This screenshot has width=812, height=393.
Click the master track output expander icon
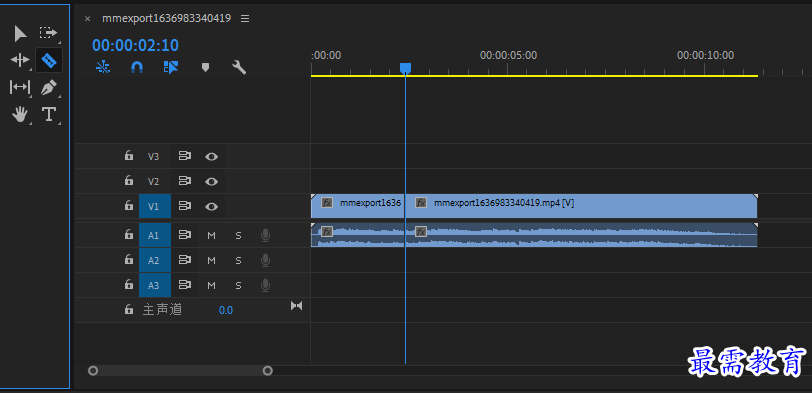296,306
